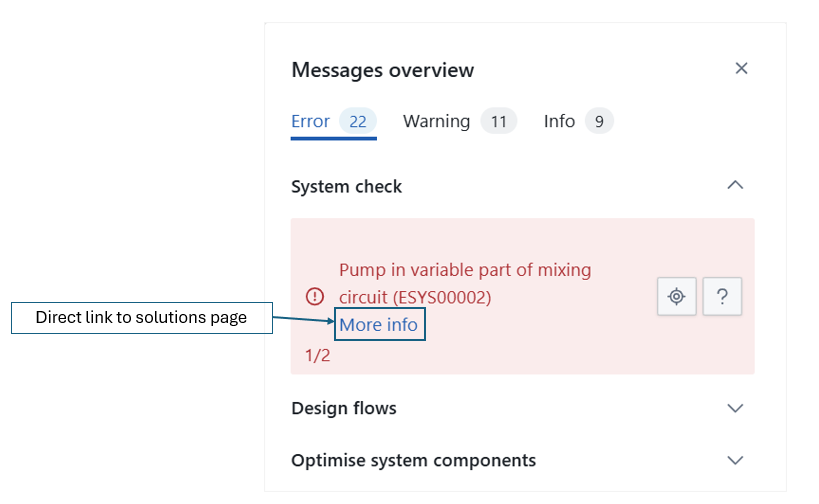This screenshot has height=504, width=819.
Task: Open the More info link
Action: pyautogui.click(x=379, y=325)
